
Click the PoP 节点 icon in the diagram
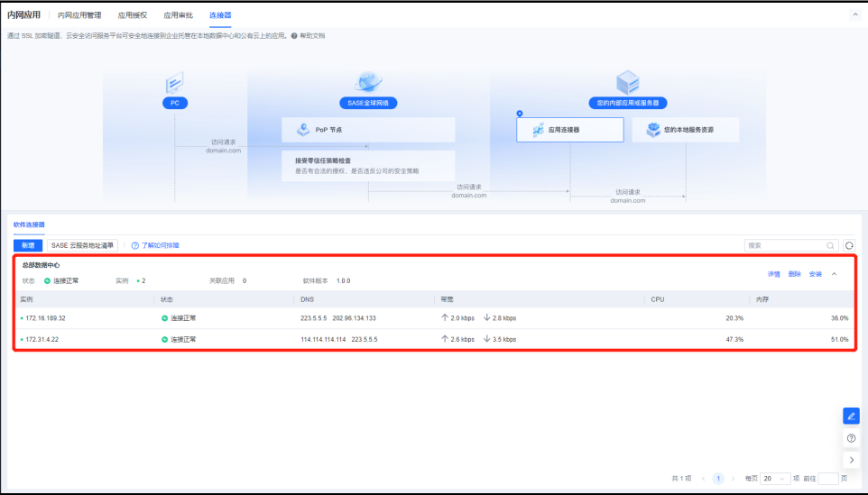tap(301, 130)
